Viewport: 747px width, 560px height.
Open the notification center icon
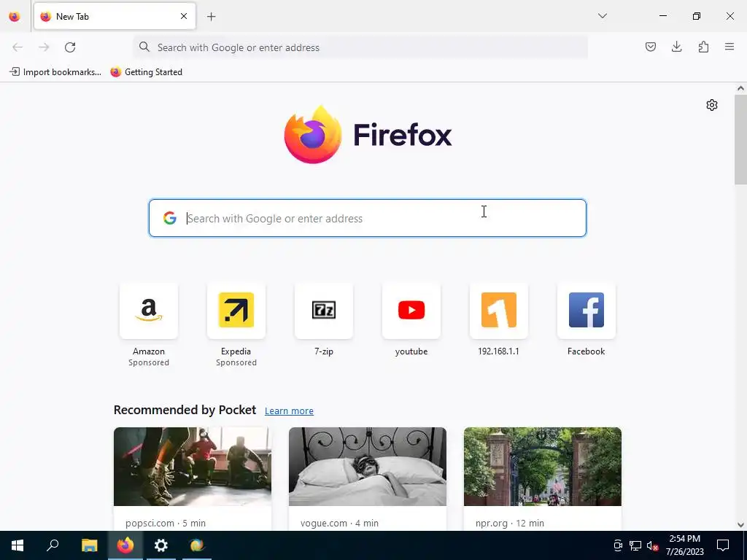point(723,545)
